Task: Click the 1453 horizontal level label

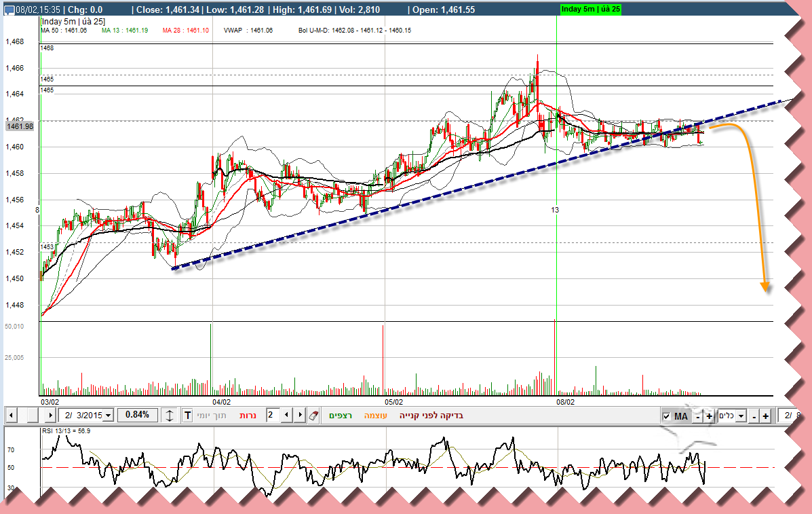Action: point(47,247)
